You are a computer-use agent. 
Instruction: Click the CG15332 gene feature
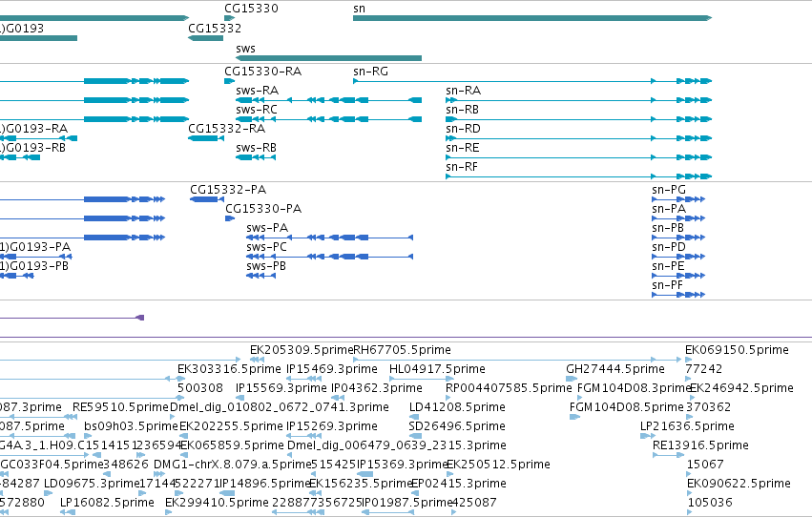205,38
